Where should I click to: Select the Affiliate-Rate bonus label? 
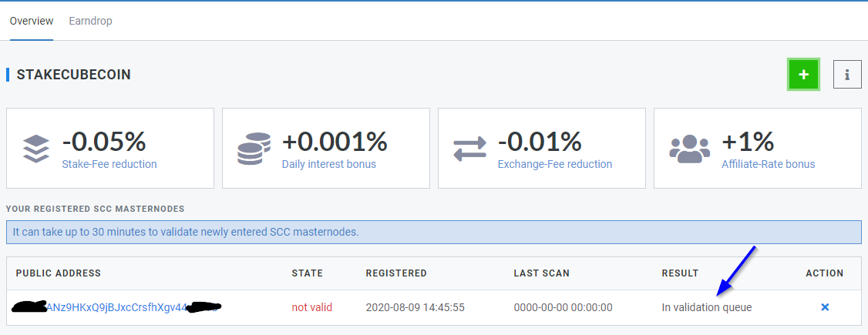click(x=769, y=164)
